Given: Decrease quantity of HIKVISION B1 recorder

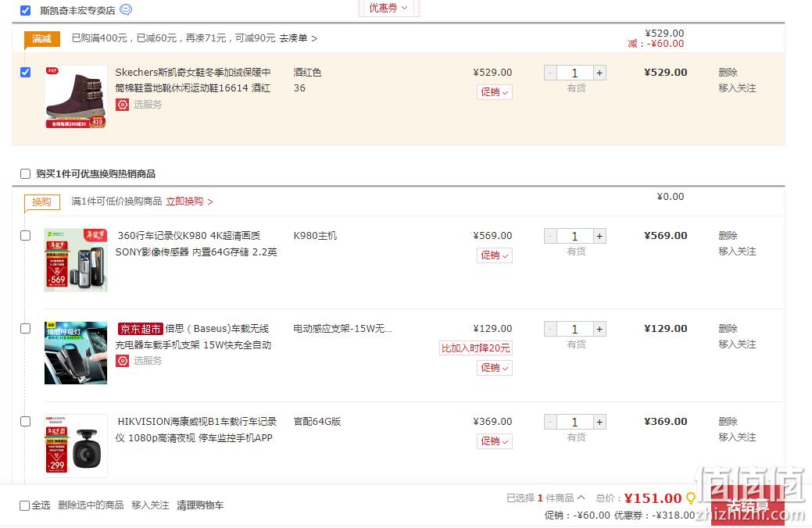Looking at the screenshot, I should [550, 422].
